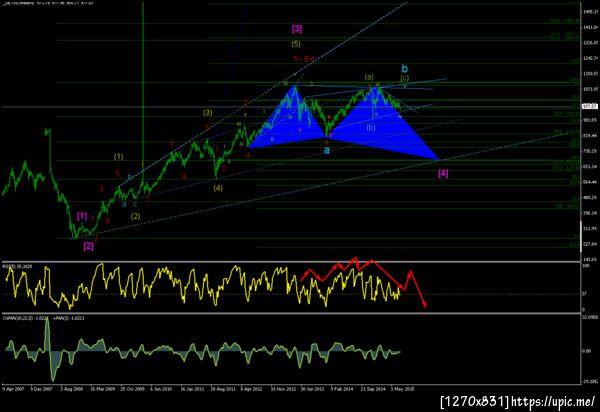
Task: Click the '30 Jun 2013' date label
Action: [312, 389]
